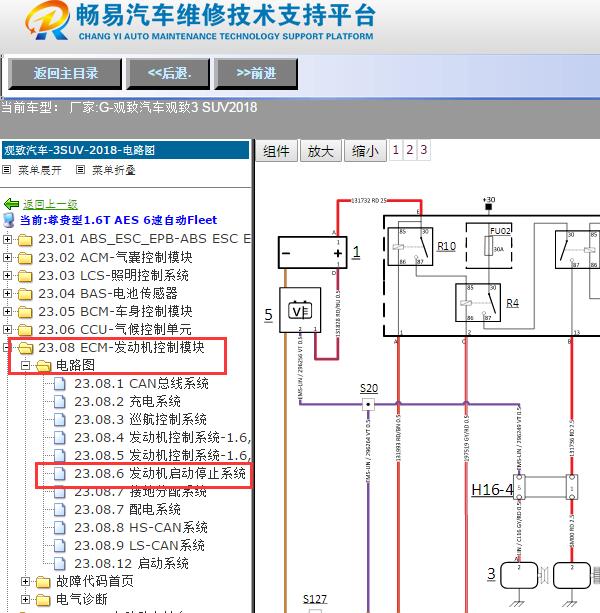Click the 电气诊断 folder icon
Image resolution: width=600 pixels, height=613 pixels.
click(43, 600)
